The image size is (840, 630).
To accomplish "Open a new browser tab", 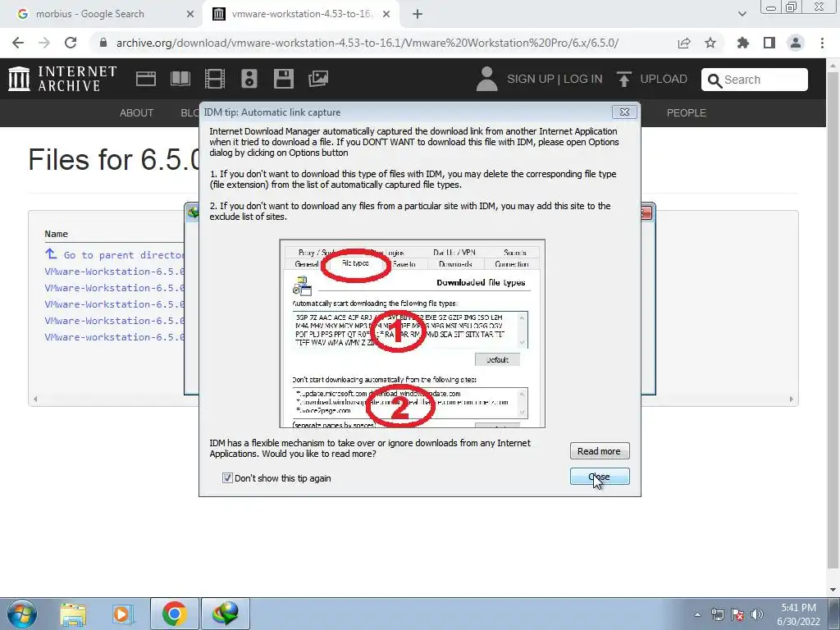I will (418, 15).
